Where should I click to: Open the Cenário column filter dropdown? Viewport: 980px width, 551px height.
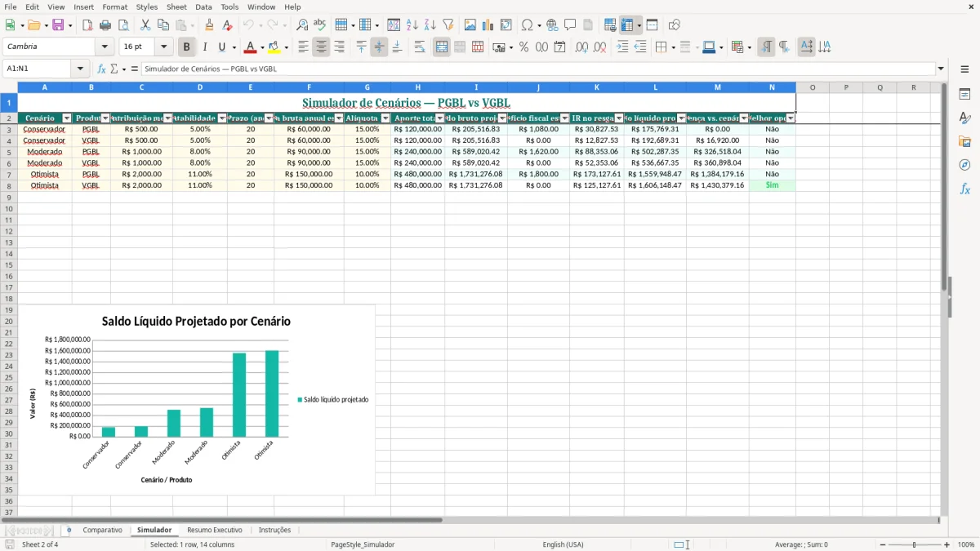pyautogui.click(x=67, y=118)
